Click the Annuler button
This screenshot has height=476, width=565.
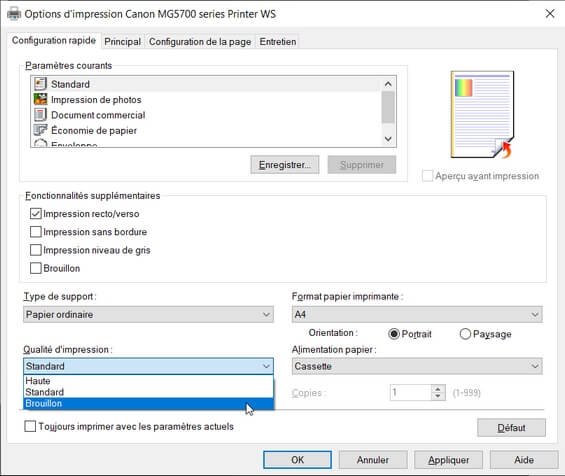pyautogui.click(x=373, y=460)
